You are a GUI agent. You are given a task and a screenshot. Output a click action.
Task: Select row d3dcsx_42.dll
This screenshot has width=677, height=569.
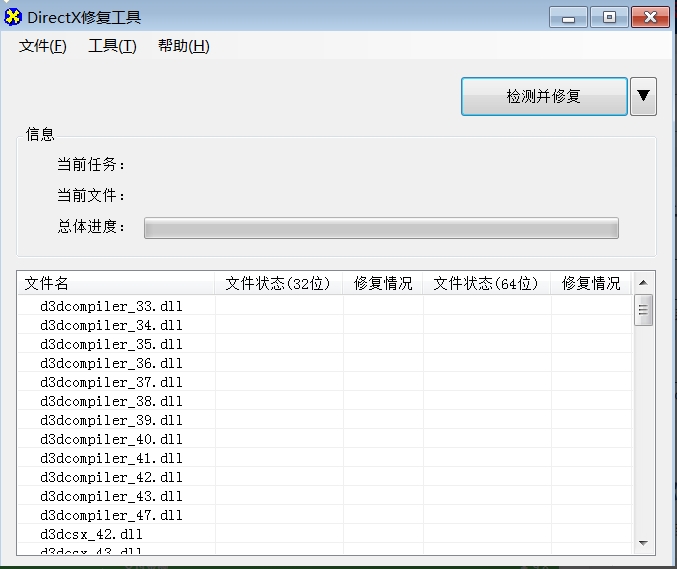[x=325, y=534]
